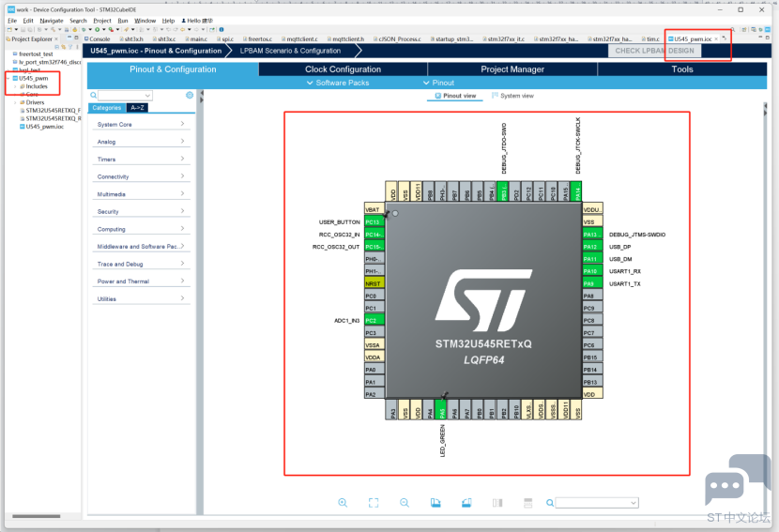Open U545_pwm.ioc in Project Explorer
Viewport: 779px width, 532px height.
[x=41, y=127]
